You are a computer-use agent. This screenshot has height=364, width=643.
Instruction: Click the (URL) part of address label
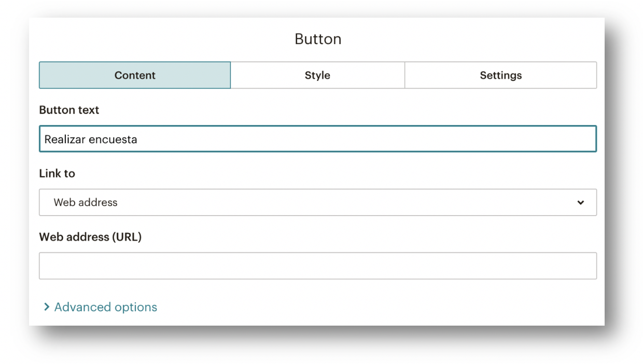tap(126, 237)
